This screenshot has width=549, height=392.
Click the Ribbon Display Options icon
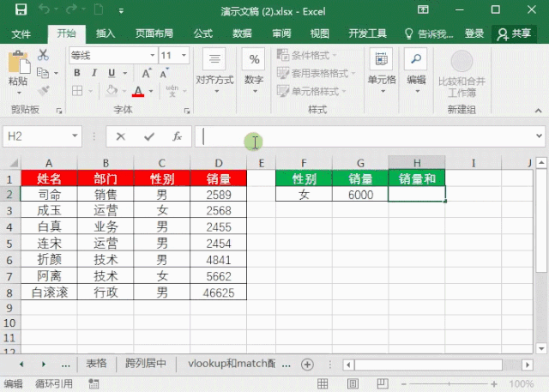pos(423,9)
